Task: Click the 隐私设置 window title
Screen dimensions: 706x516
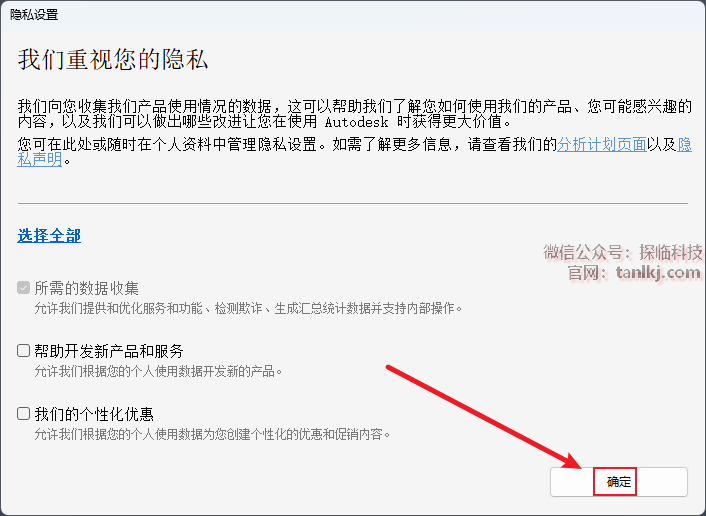Action: pos(34,15)
